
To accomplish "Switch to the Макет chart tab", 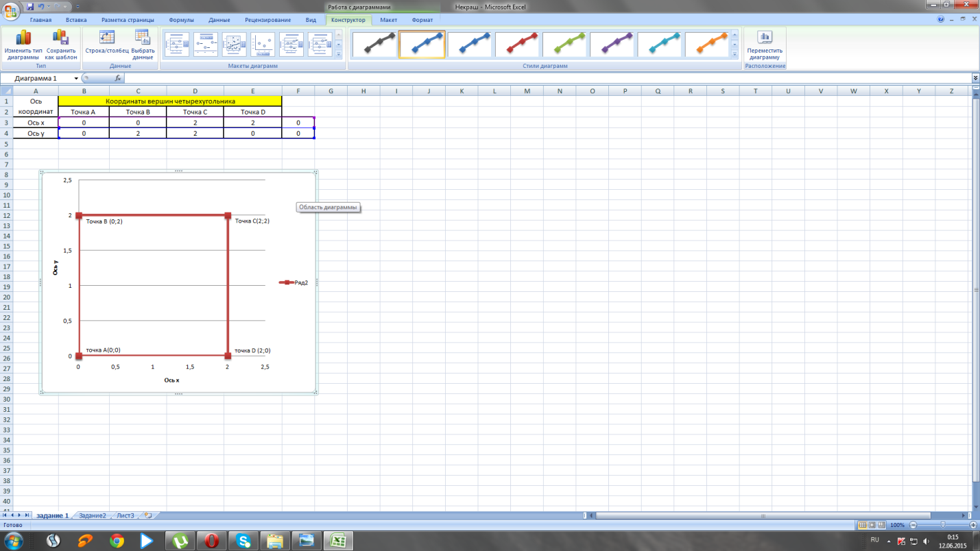I will tap(388, 21).
